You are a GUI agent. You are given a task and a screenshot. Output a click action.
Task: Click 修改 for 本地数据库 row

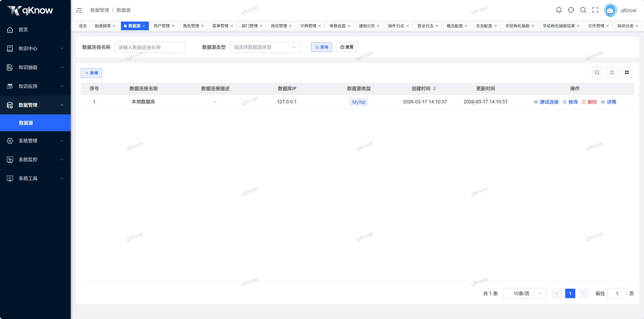click(570, 102)
